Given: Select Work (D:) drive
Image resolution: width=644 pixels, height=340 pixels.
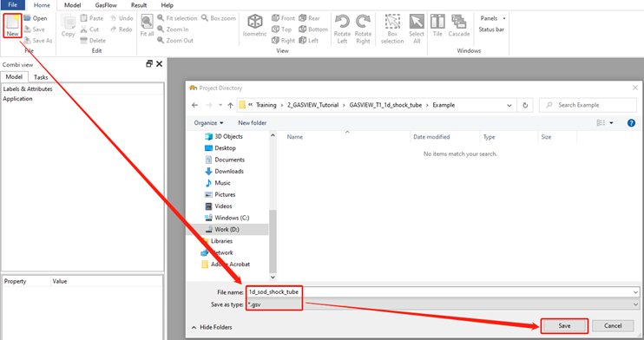Looking at the screenshot, I should coord(227,229).
